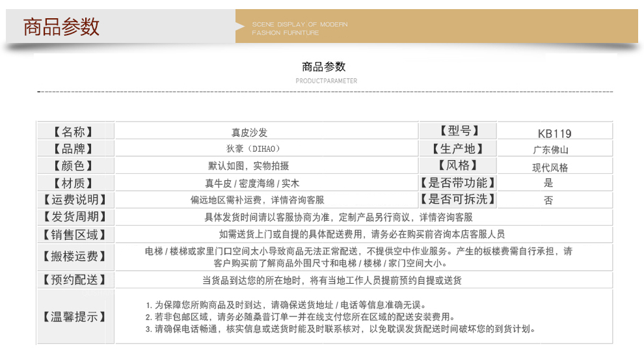Click the large red 商品参数 banner title
The width and height of the screenshot is (644, 356).
point(60,27)
